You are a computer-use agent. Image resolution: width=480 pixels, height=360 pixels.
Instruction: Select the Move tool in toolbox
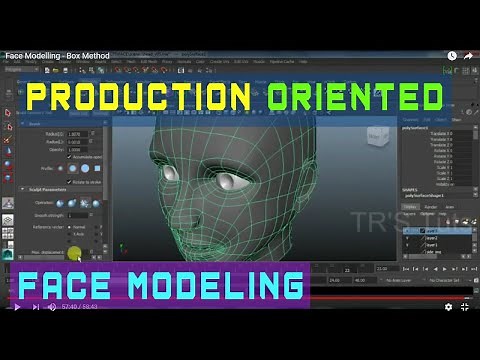point(8,152)
